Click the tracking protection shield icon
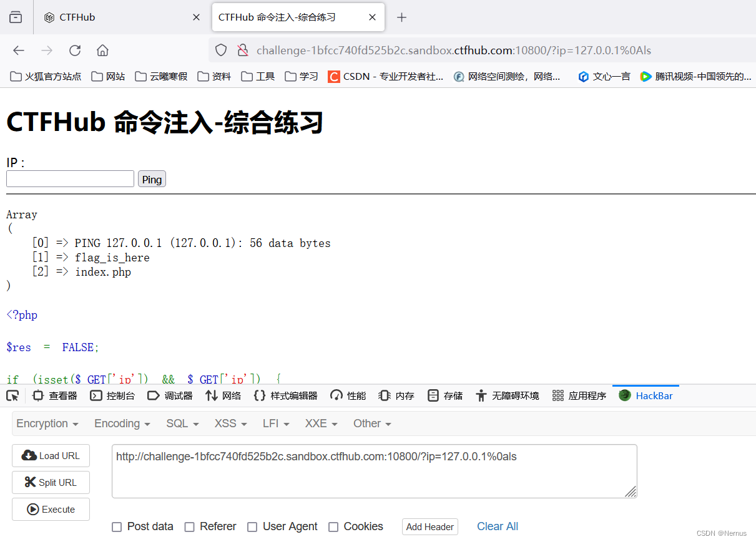Viewport: 756px width, 542px height. [x=221, y=51]
